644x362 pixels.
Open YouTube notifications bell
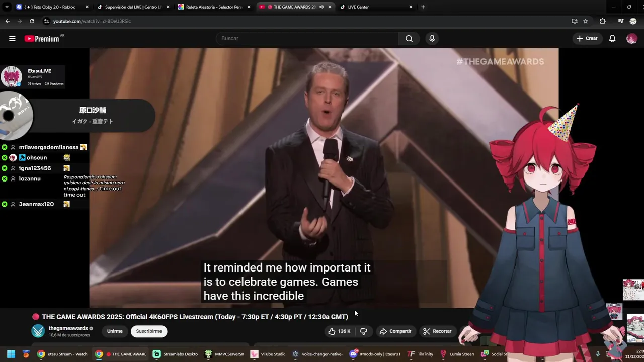point(612,39)
